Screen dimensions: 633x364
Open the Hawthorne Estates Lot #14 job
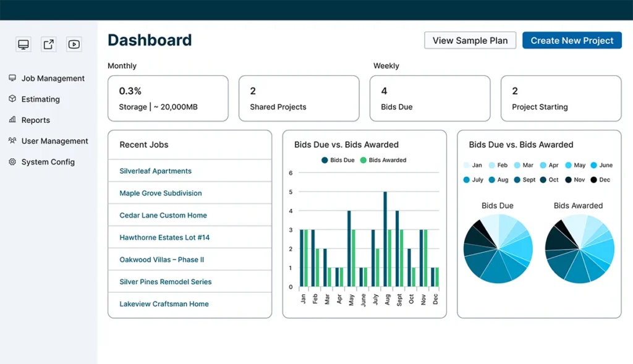click(x=164, y=238)
